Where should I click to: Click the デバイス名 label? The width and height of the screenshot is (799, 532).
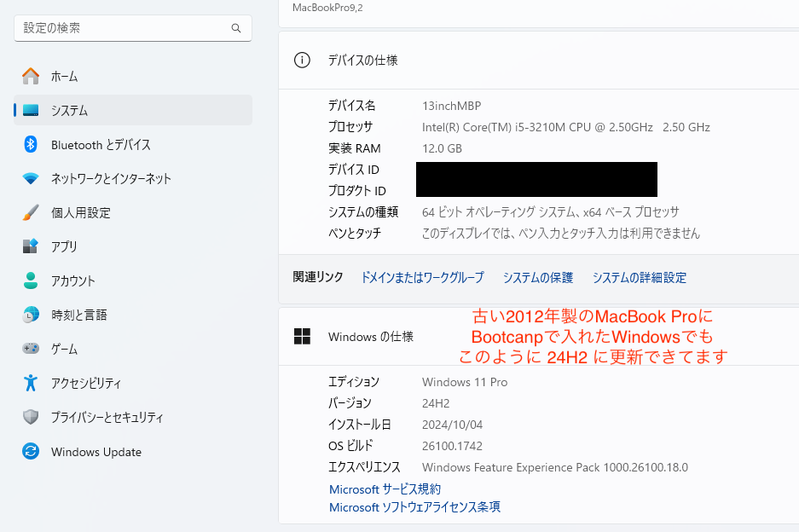click(351, 106)
